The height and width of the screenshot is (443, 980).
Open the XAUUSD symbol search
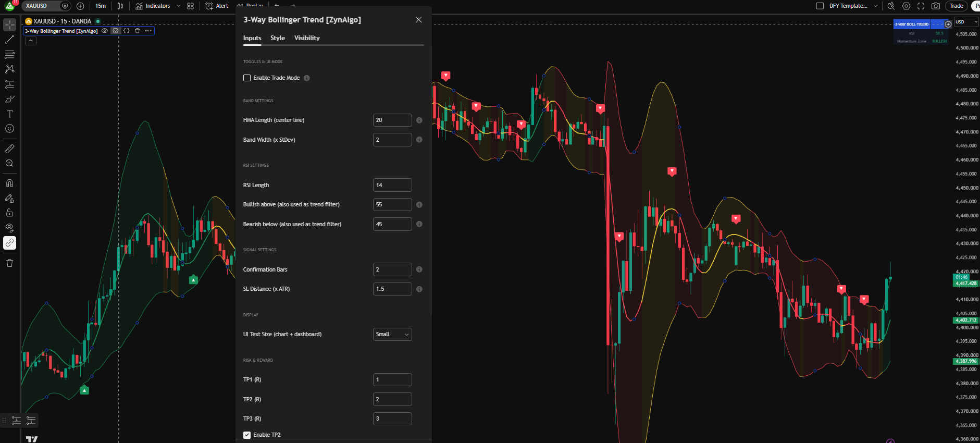pos(36,6)
